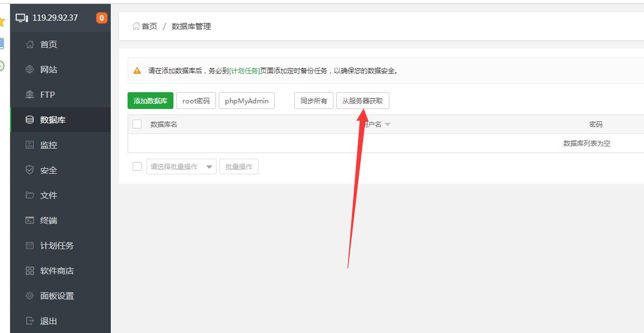Click the green 添加数据库 button

(150, 101)
